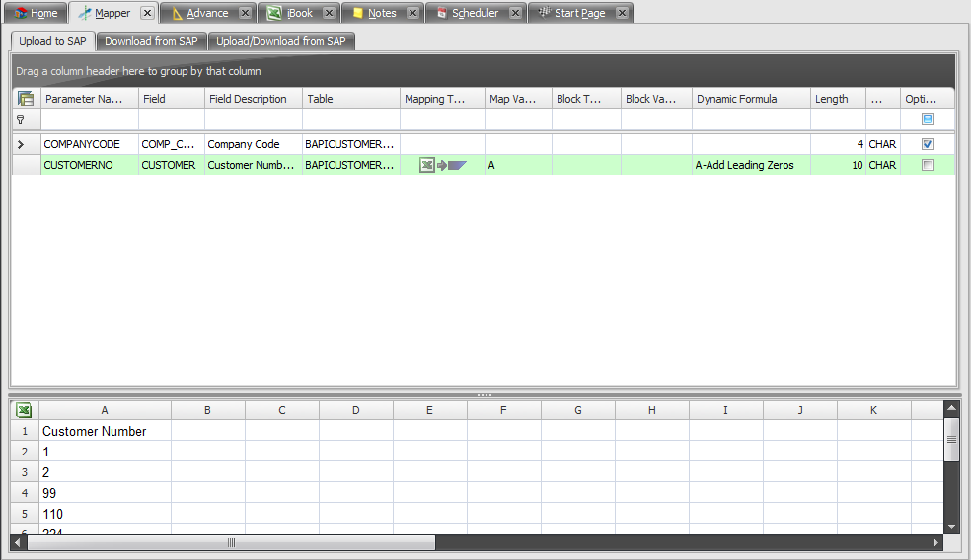Close the Notes tab
The image size is (971, 560).
tap(412, 13)
